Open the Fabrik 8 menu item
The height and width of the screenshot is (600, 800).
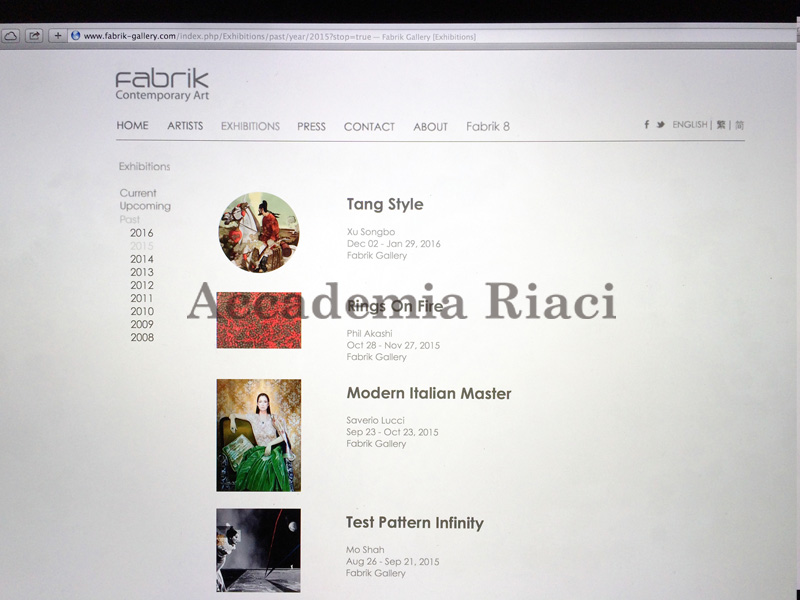pos(488,127)
